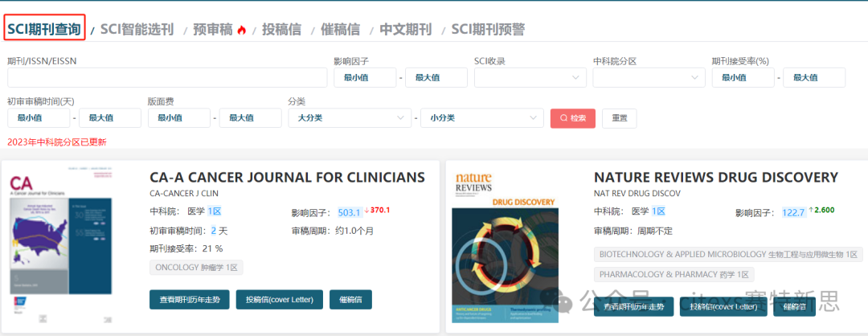
Task: Click the NAT REV DRUG DISCOV abbreviation text
Action: [637, 193]
